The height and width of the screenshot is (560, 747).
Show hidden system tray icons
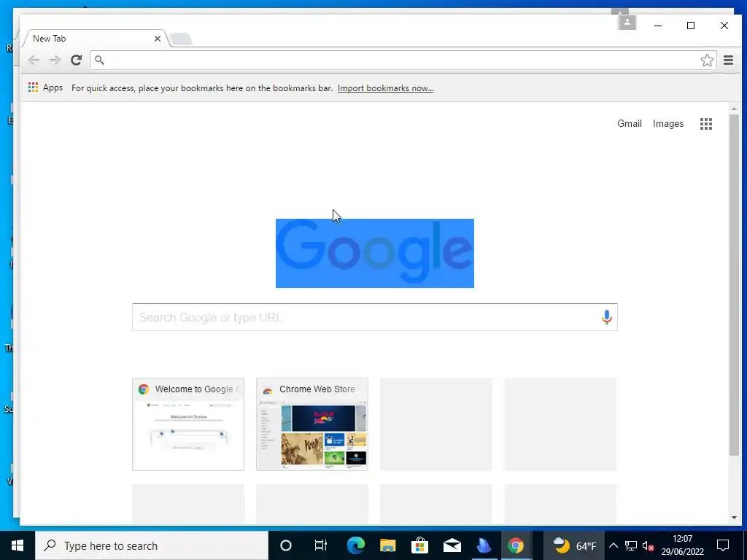click(614, 545)
